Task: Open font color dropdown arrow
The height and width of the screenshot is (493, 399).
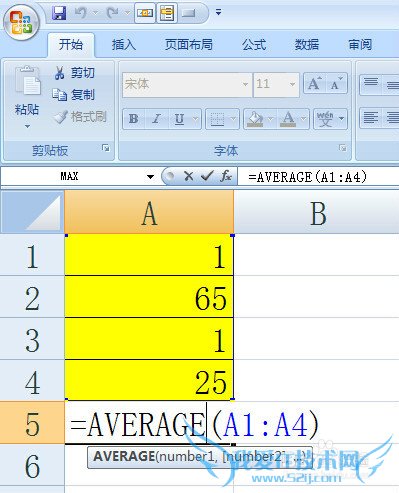Action: click(x=304, y=119)
